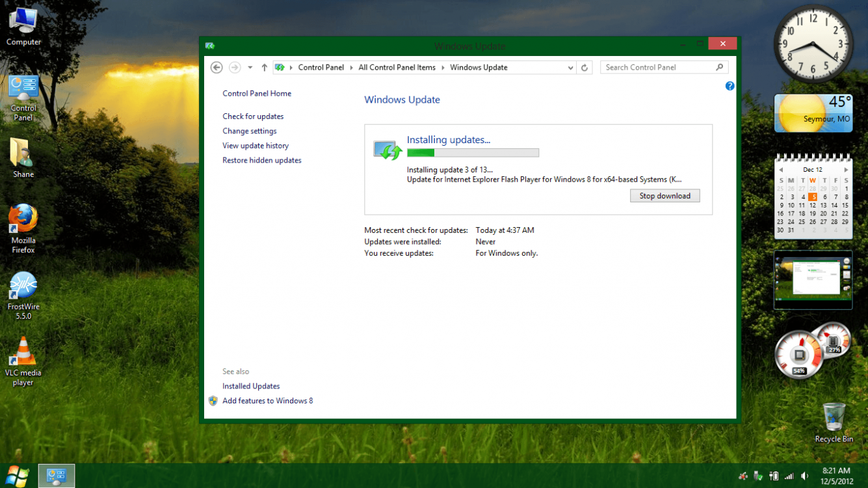Image resolution: width=868 pixels, height=488 pixels.
Task: Launch VLC media player from the desktop
Action: (x=23, y=362)
